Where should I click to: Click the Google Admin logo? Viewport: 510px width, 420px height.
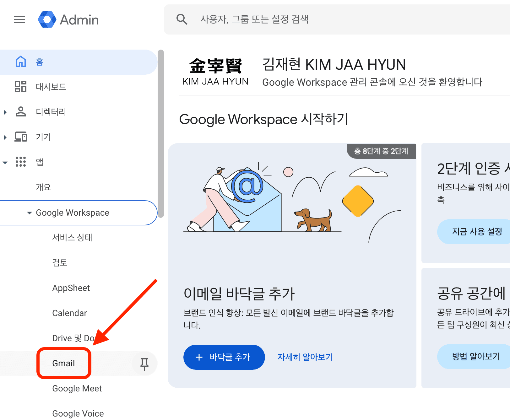click(47, 19)
